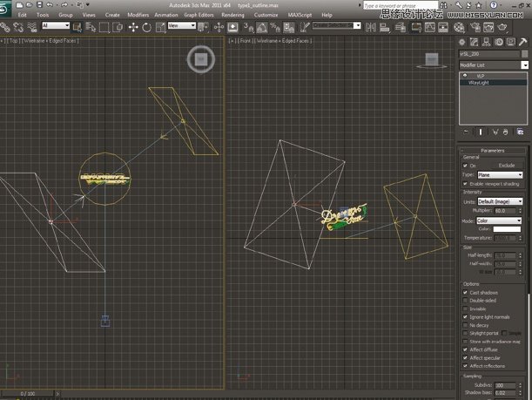
Task: Click the ViewCube in Top viewport
Action: (201, 59)
